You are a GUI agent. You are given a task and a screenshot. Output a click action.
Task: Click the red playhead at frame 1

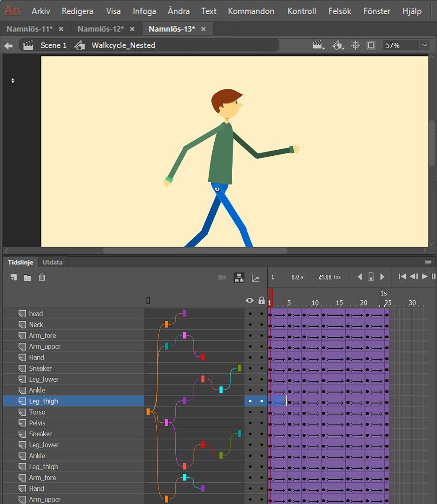point(270,297)
